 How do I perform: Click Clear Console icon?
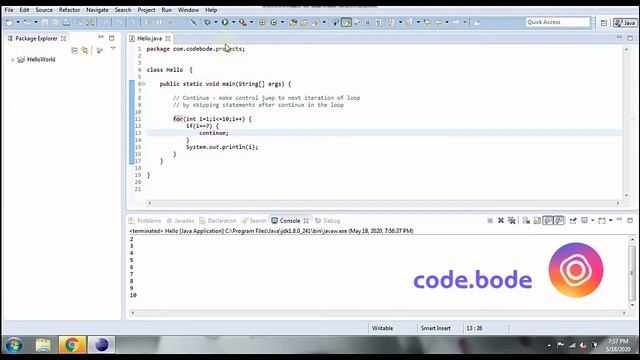(x=526, y=220)
